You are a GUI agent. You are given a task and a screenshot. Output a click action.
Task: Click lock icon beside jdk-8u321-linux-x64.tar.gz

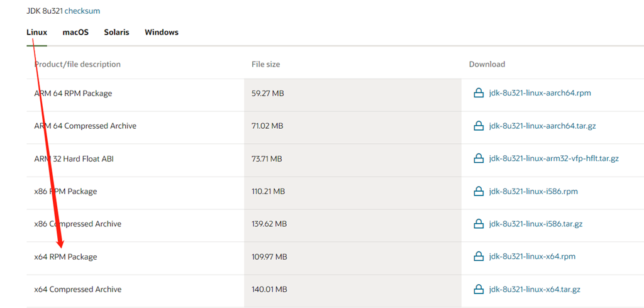coord(478,289)
